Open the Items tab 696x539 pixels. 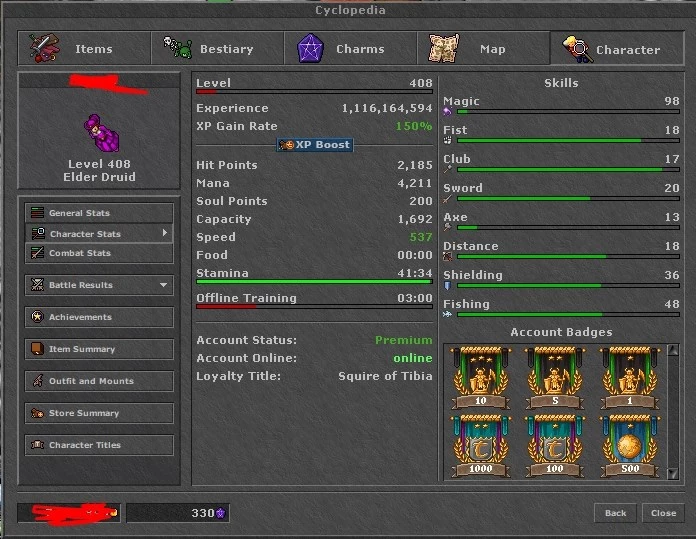coord(84,48)
